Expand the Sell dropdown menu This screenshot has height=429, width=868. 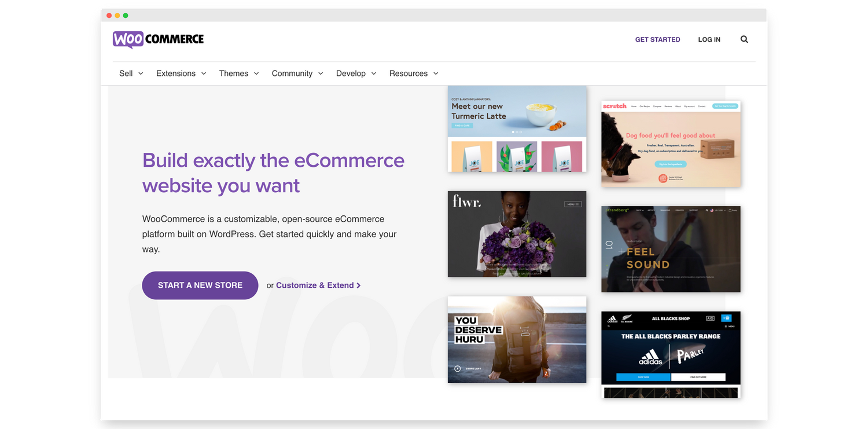[131, 74]
